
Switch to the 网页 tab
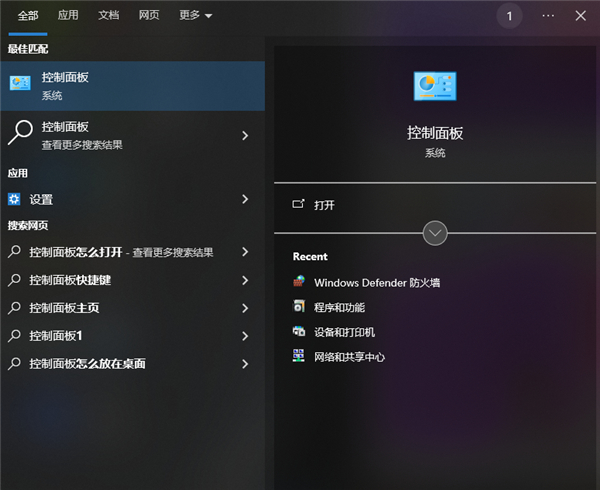pyautogui.click(x=149, y=15)
